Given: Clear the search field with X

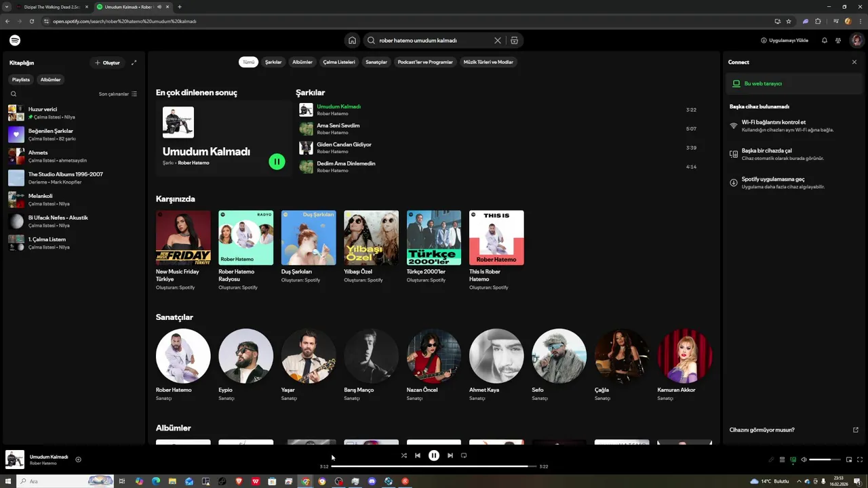Looking at the screenshot, I should coord(498,41).
